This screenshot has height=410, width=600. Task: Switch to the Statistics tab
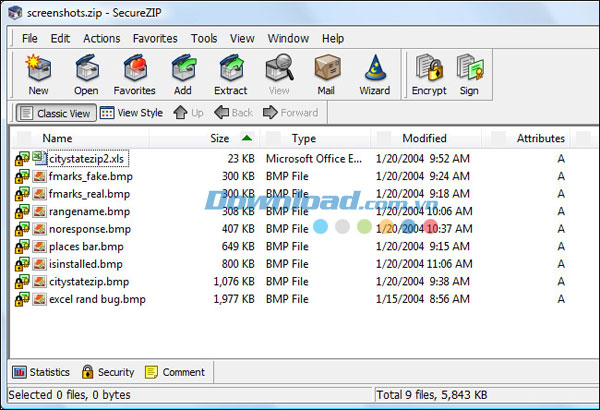[x=41, y=372]
